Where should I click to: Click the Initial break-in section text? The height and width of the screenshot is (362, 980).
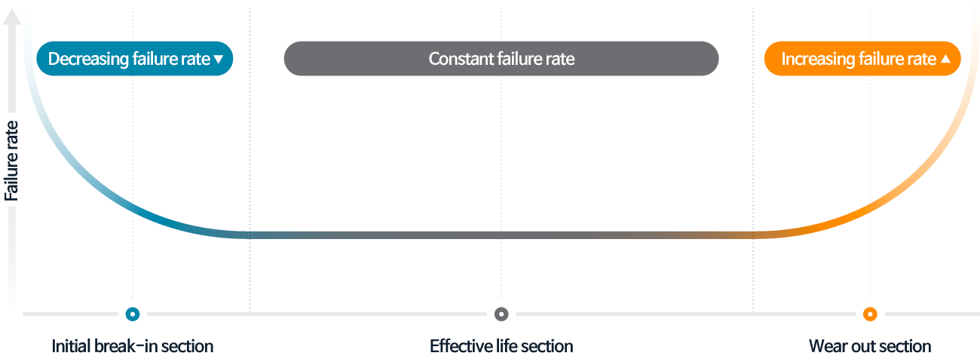pyautogui.click(x=133, y=346)
